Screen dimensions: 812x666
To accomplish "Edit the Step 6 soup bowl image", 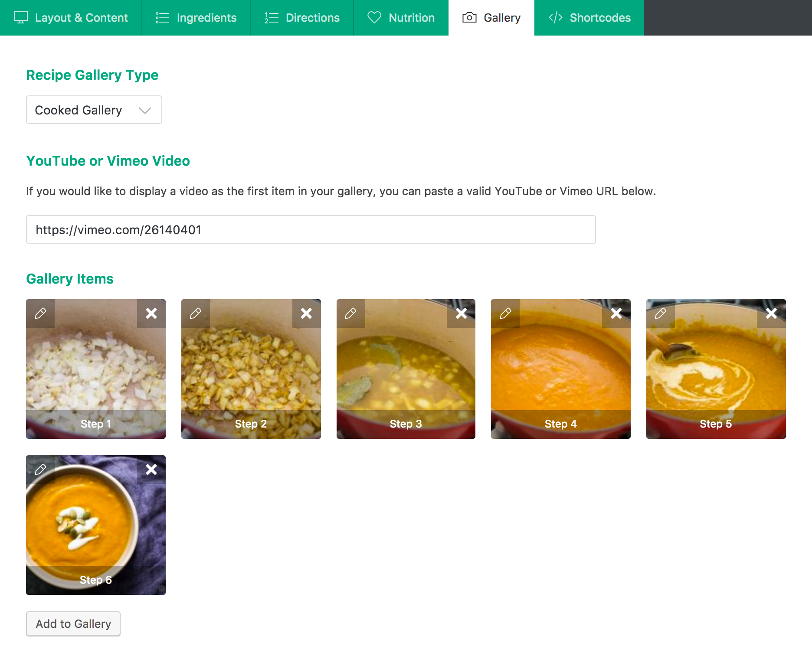I will tap(40, 470).
